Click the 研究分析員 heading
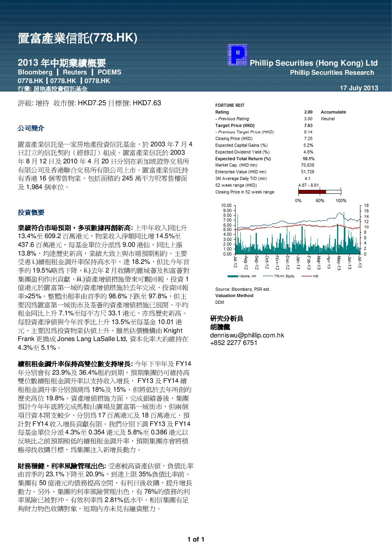The width and height of the screenshot is (392, 555). (x=226, y=318)
